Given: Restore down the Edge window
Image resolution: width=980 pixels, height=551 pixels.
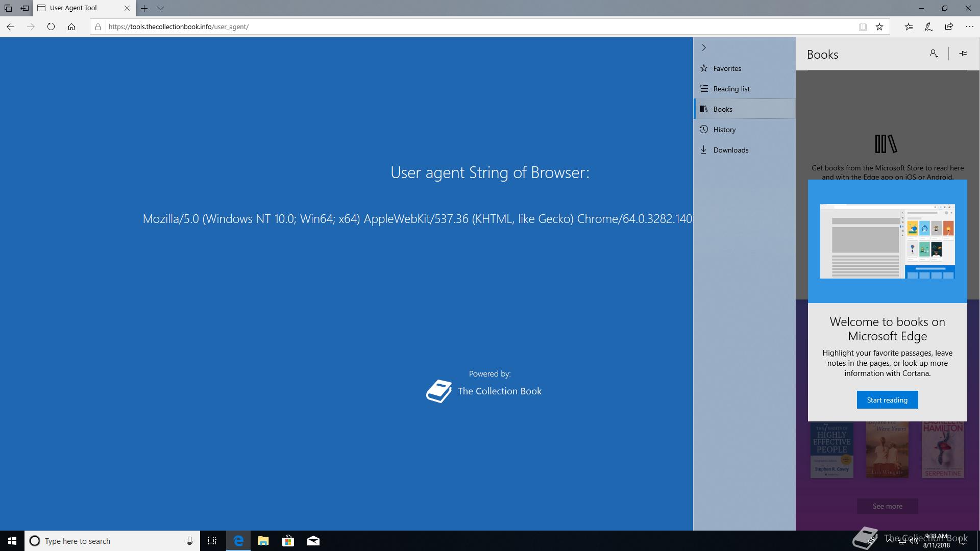Looking at the screenshot, I should point(945,8).
